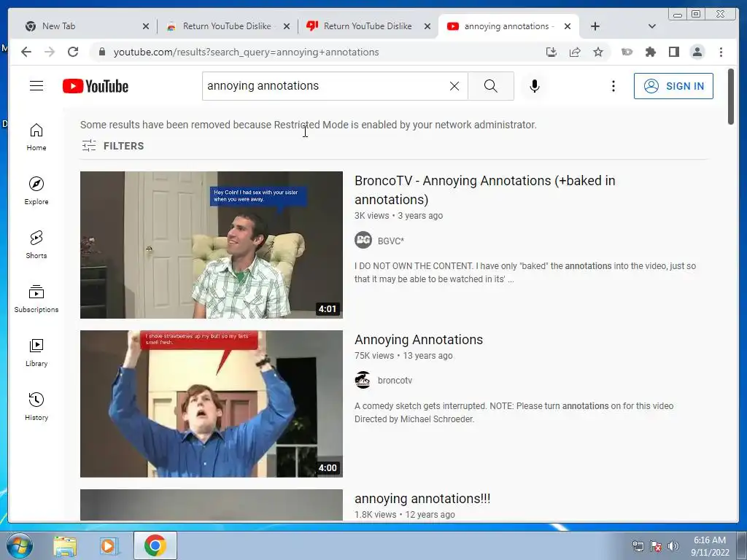Click thumbnail of 4:00 video
This screenshot has width=747, height=560.
[211, 404]
